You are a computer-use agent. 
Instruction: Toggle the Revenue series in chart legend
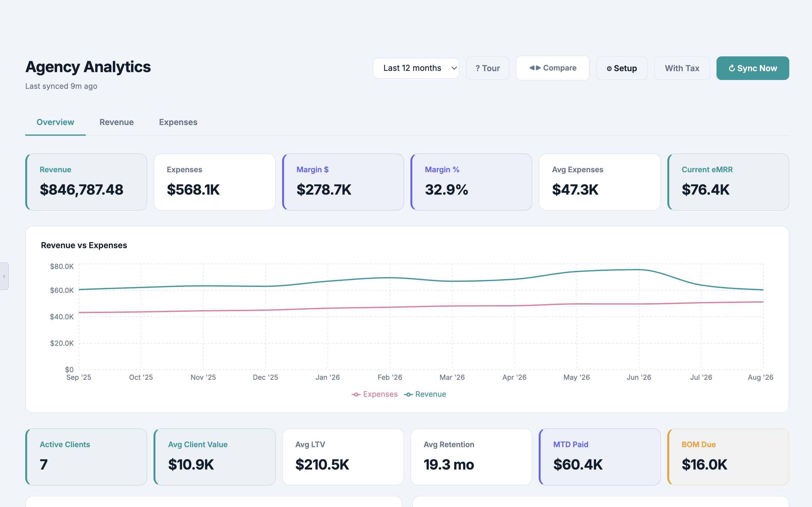pyautogui.click(x=425, y=394)
